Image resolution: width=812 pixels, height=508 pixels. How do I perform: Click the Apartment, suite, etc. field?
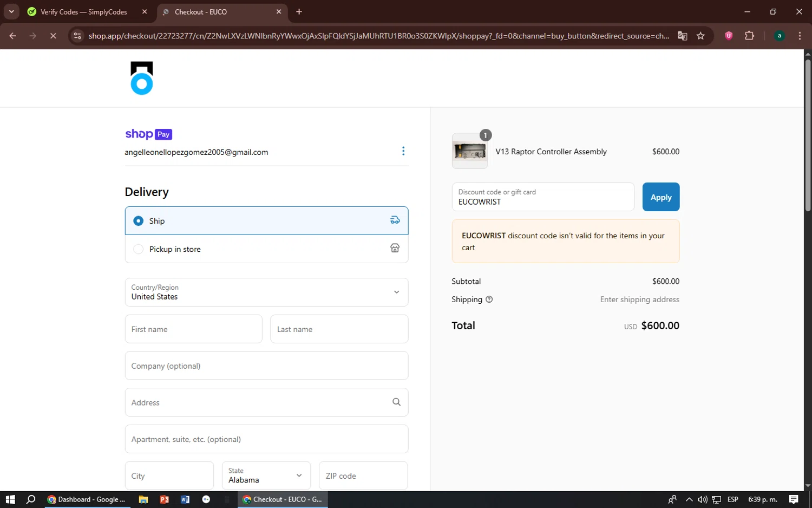(x=266, y=439)
